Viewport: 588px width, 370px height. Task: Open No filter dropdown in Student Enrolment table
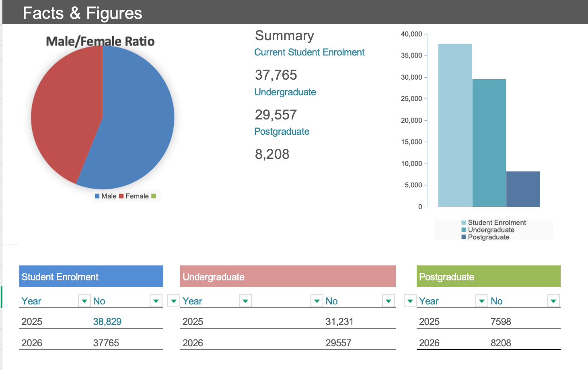156,301
